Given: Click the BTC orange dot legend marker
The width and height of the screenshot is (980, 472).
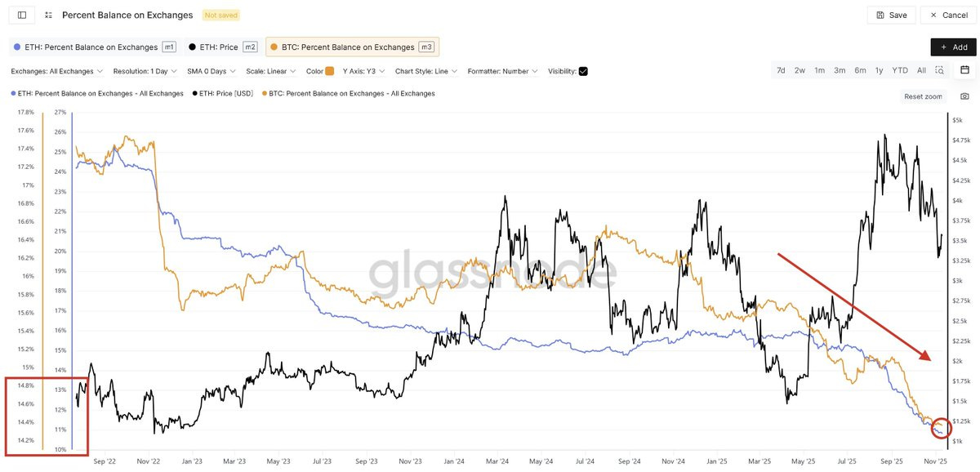Looking at the screenshot, I should pos(275,47).
